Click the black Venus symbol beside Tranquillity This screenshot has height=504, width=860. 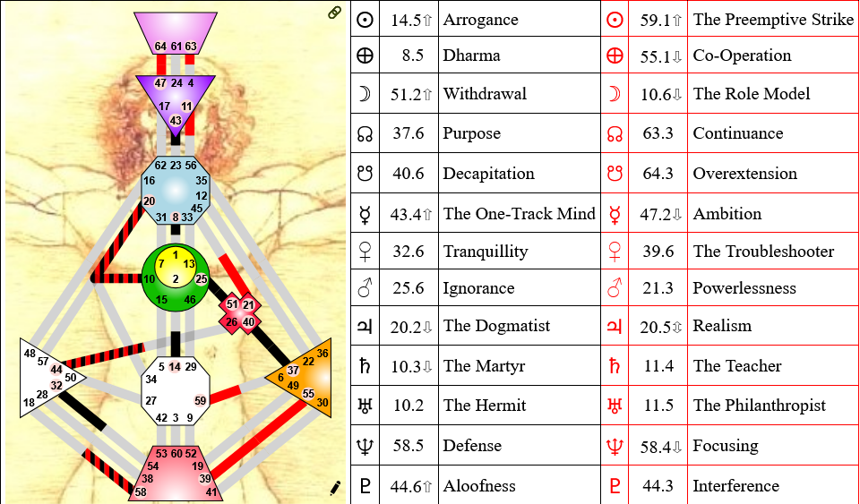[x=365, y=252]
